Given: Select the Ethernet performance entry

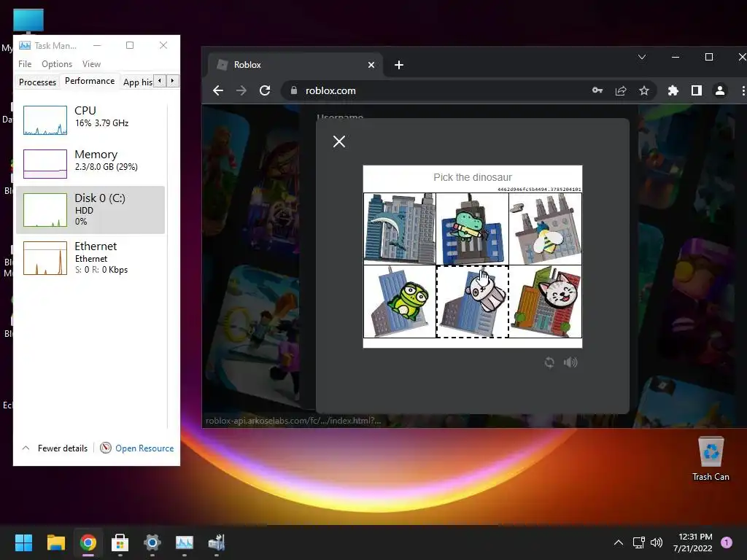Looking at the screenshot, I should pos(90,257).
